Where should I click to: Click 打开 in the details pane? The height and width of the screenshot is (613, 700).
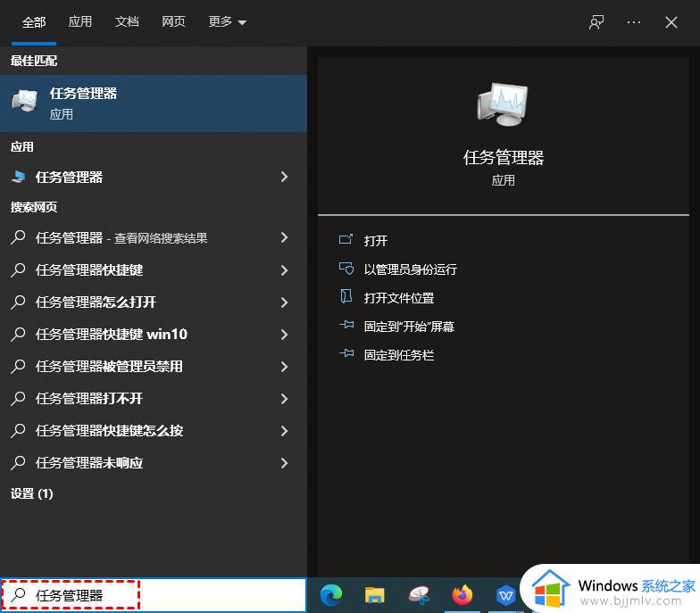(x=375, y=241)
